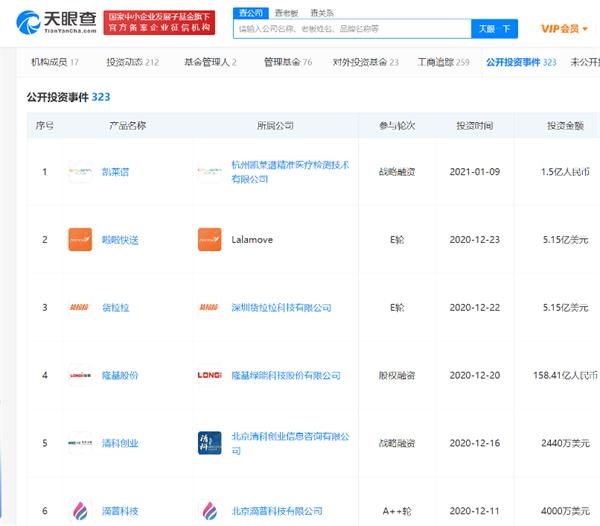Focus the company name search input
The width and height of the screenshot is (600, 526).
352,29
